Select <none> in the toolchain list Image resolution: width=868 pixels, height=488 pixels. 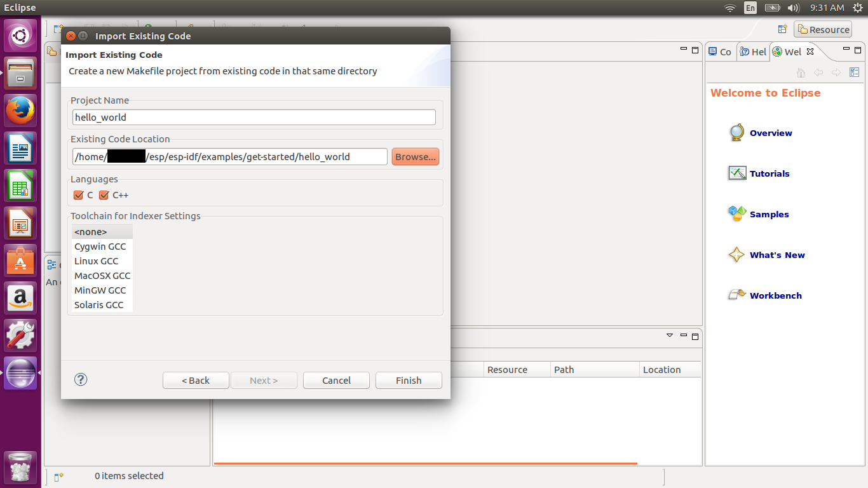pos(102,232)
